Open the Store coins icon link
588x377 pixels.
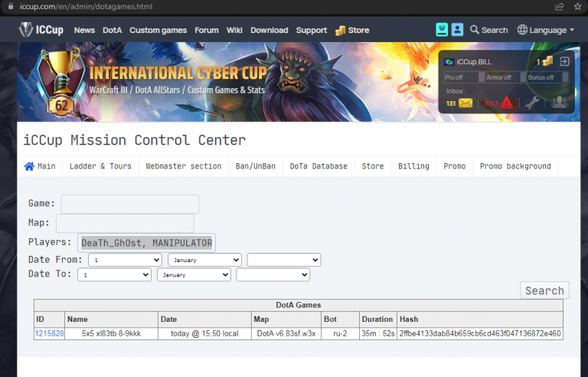[341, 31]
